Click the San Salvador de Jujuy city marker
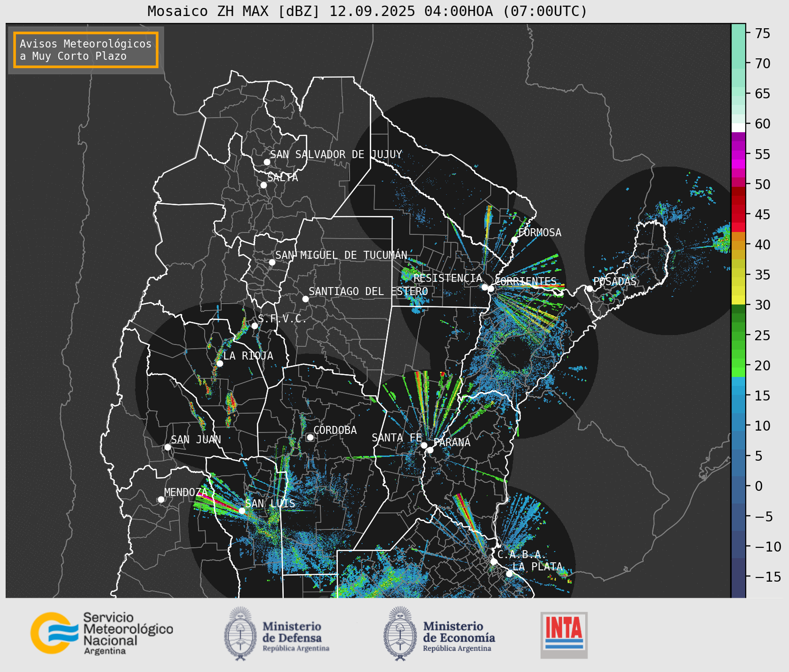789x672 pixels. (x=267, y=162)
